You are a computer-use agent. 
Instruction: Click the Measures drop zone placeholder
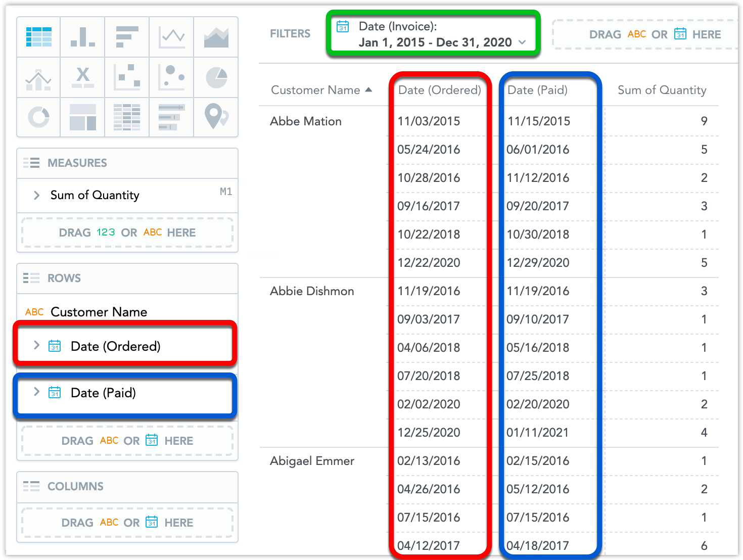coord(127,232)
